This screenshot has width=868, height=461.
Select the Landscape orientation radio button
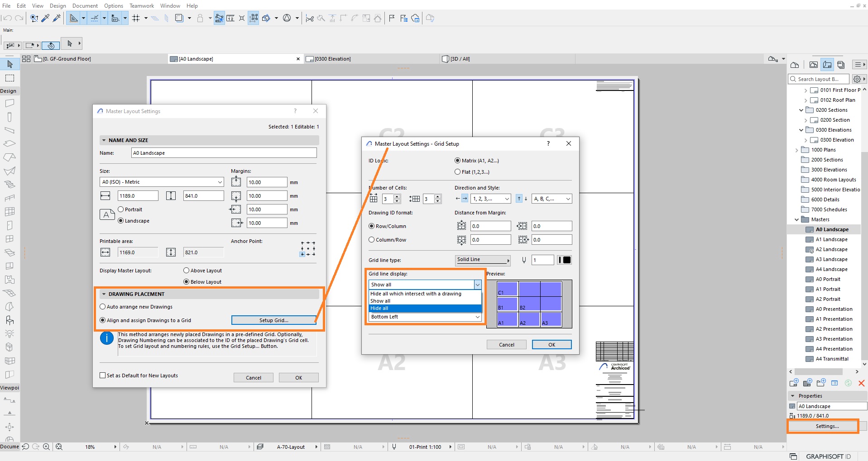(x=121, y=221)
